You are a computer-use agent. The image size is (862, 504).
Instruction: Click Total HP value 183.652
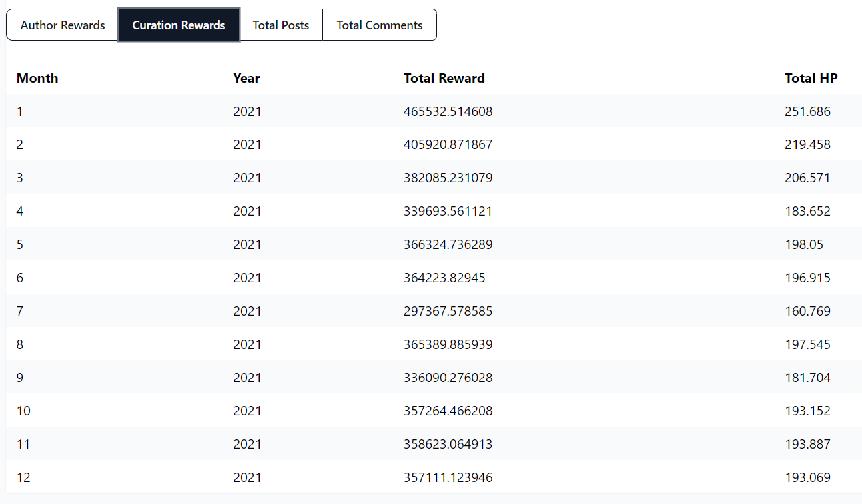[808, 211]
